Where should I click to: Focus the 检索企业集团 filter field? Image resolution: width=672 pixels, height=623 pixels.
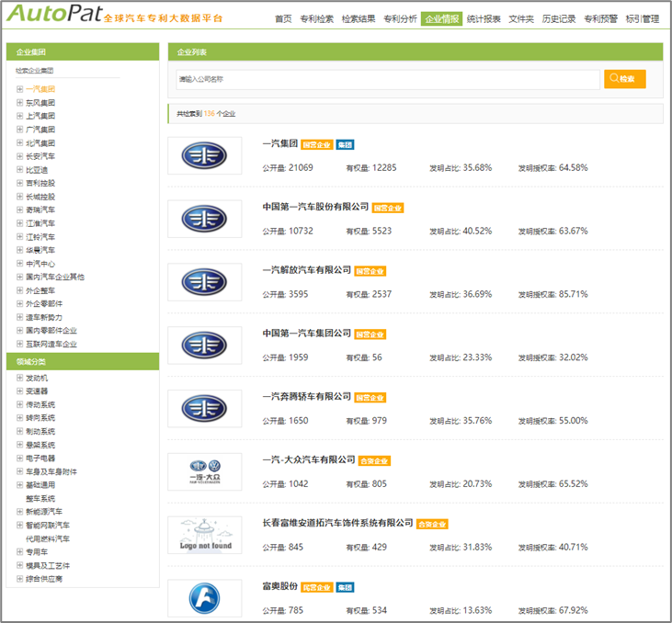coord(68,71)
